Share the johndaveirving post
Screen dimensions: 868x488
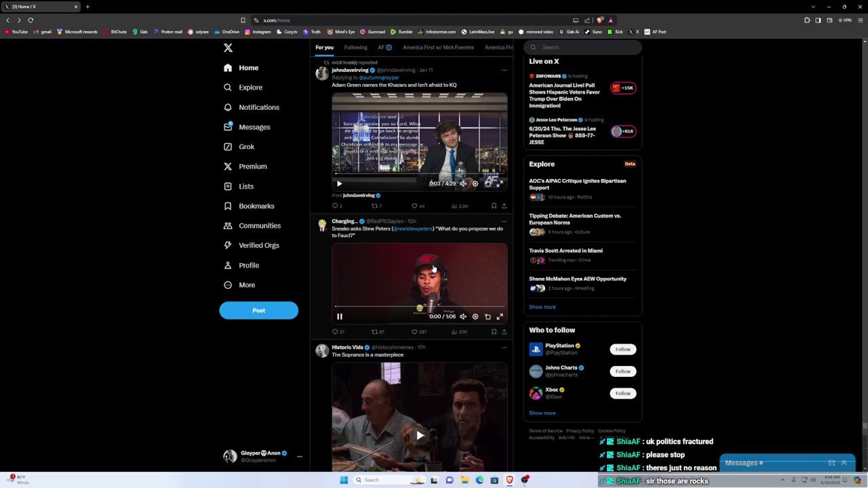point(504,206)
